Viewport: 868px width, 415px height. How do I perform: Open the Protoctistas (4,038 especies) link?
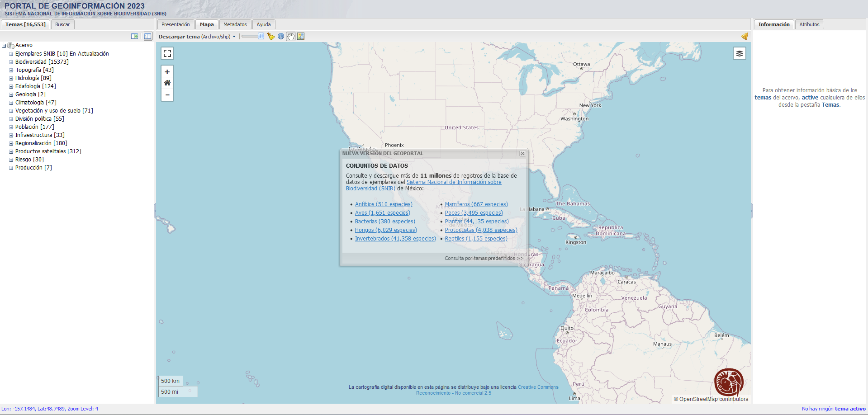[x=481, y=230]
